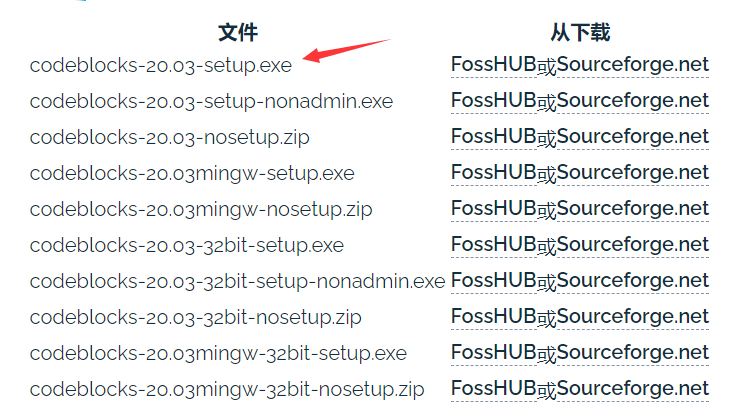
Task: Select FossHUB link for codeblocks-20.03-32bit-nosetup.zip
Action: pyautogui.click(x=494, y=317)
